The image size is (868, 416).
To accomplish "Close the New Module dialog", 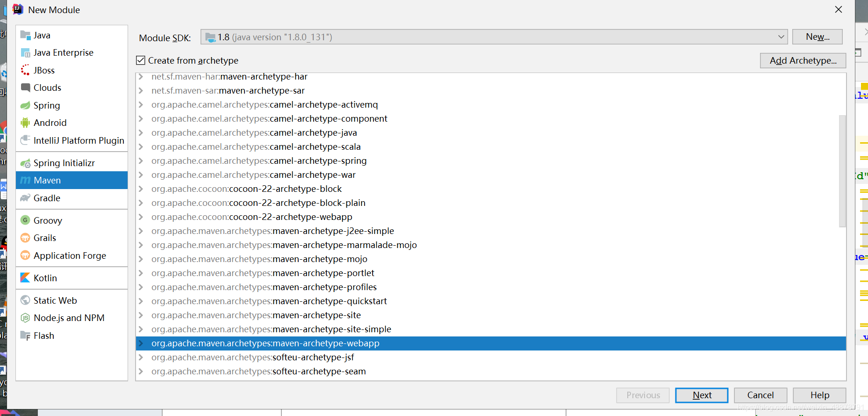I will point(839,9).
